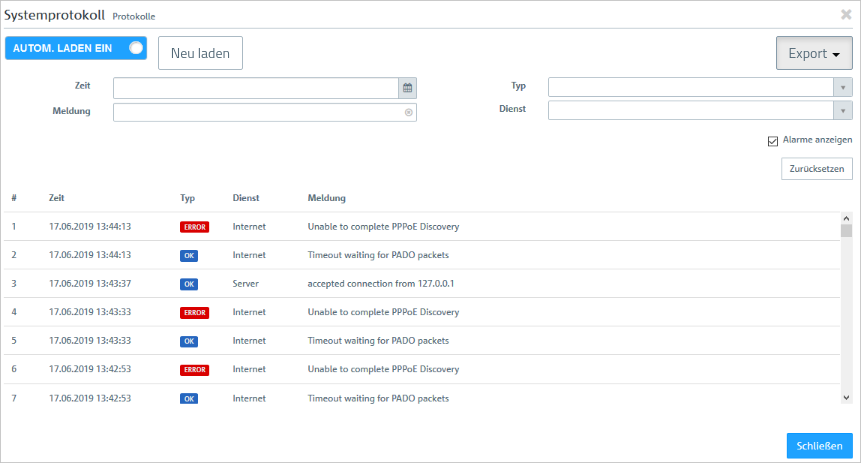The width and height of the screenshot is (861, 463).
Task: Click the Zurücksetzen button
Action: pyautogui.click(x=816, y=169)
